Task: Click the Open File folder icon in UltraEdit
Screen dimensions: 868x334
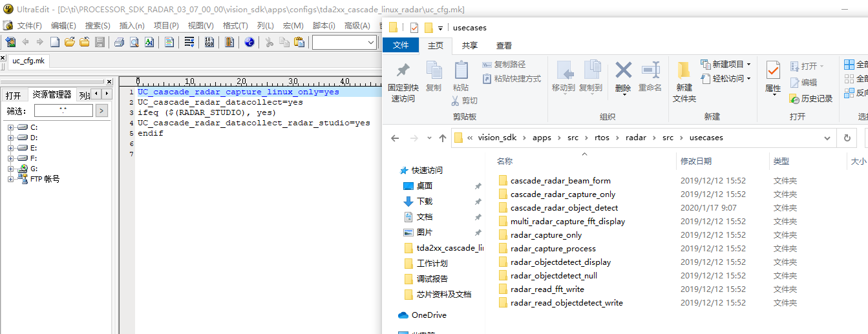Action: click(x=69, y=42)
